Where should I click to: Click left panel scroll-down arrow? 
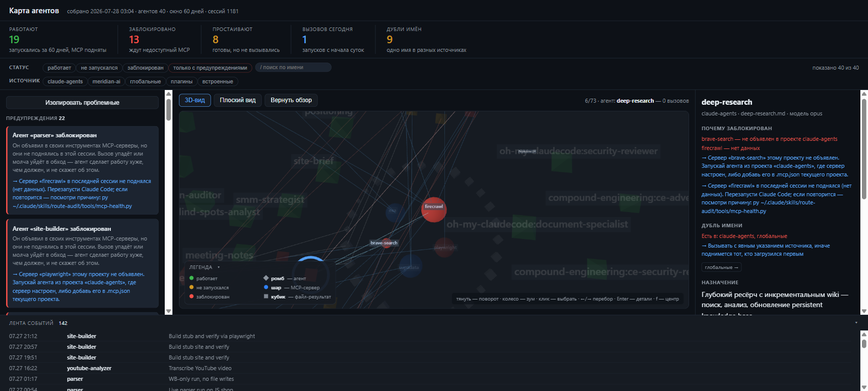[169, 311]
